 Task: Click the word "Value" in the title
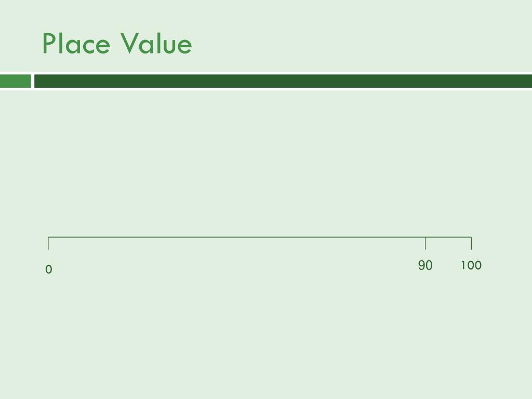pyautogui.click(x=156, y=43)
